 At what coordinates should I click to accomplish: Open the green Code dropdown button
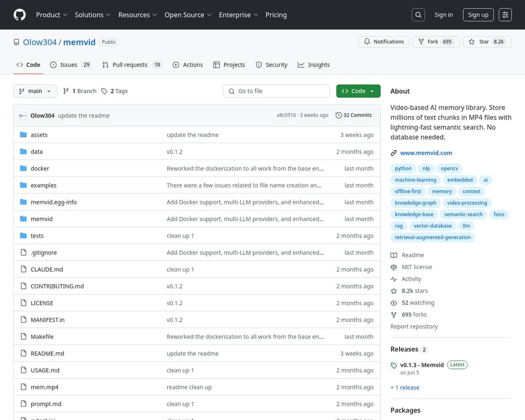click(x=358, y=91)
